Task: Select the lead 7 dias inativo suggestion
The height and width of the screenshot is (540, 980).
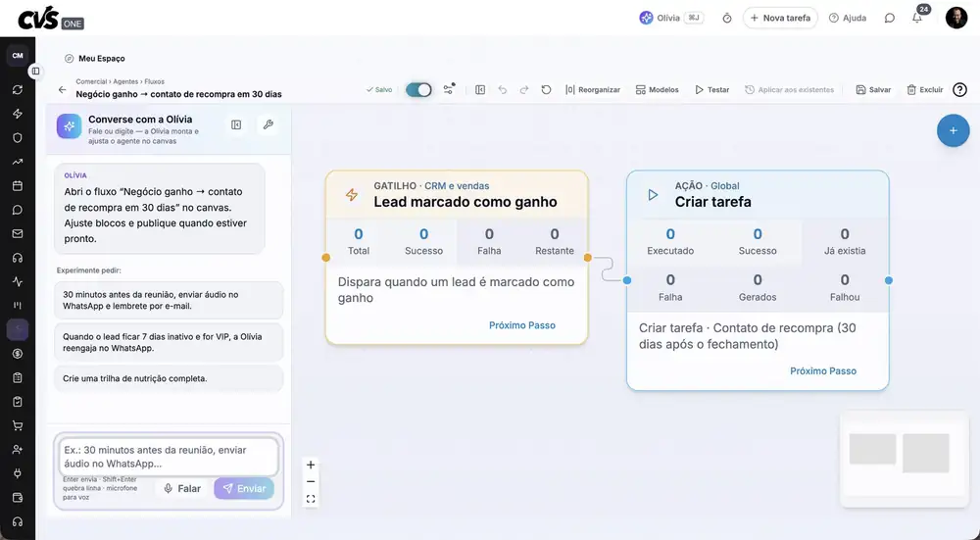Action: click(x=169, y=342)
